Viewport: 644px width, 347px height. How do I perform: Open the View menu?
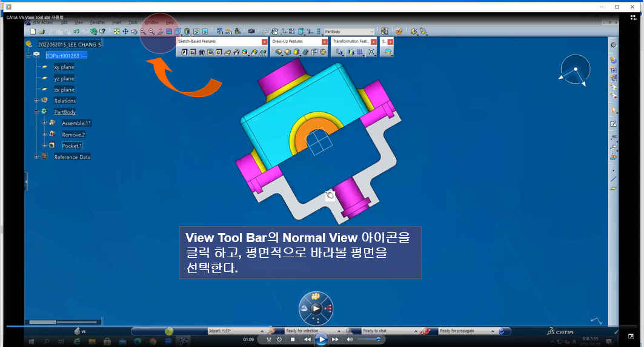pyautogui.click(x=79, y=22)
